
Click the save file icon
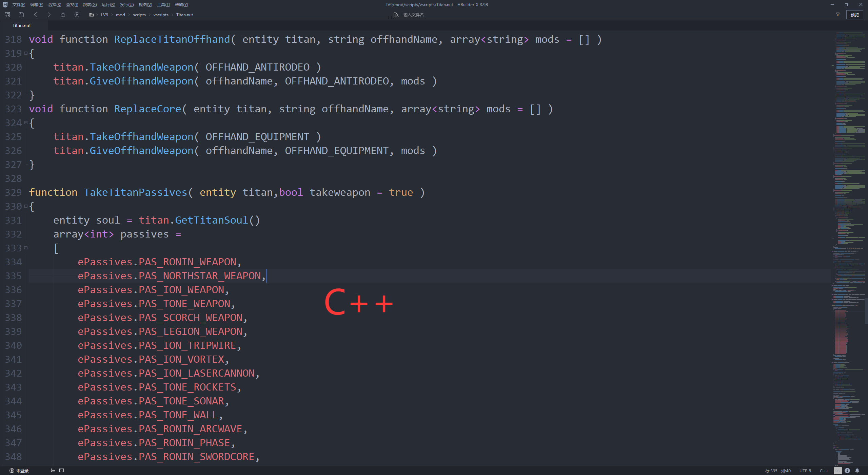(x=21, y=15)
